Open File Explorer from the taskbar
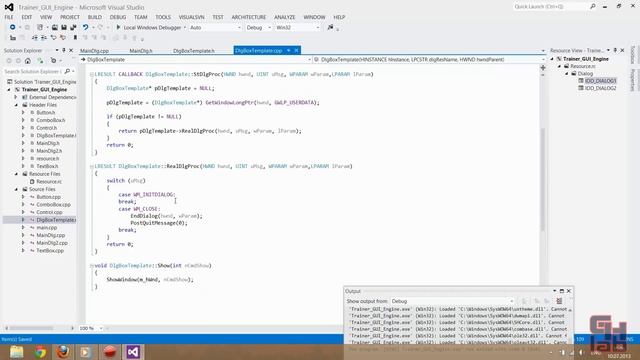The width and height of the screenshot is (640, 360). pyautogui.click(x=17, y=352)
